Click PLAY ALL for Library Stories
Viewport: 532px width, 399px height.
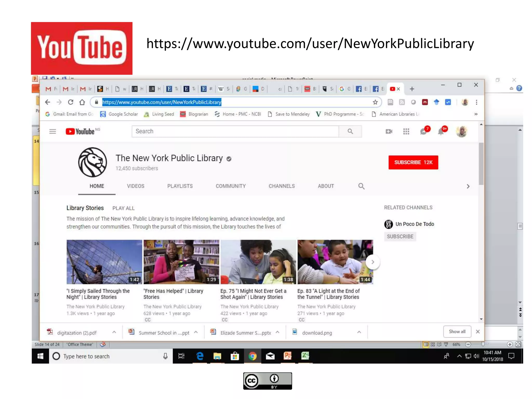tap(123, 208)
